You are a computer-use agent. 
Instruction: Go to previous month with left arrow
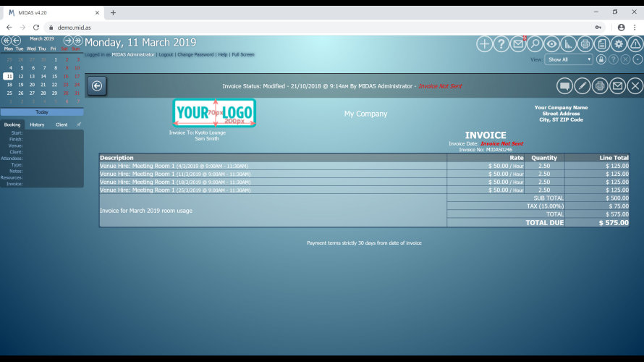click(17, 41)
